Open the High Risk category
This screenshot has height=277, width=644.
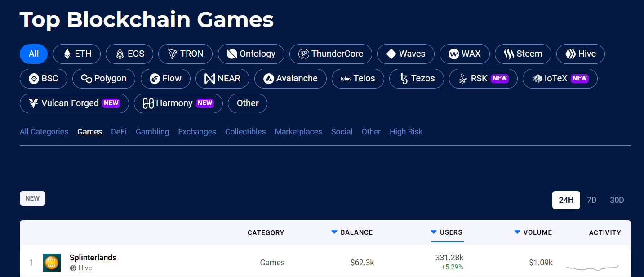(406, 132)
